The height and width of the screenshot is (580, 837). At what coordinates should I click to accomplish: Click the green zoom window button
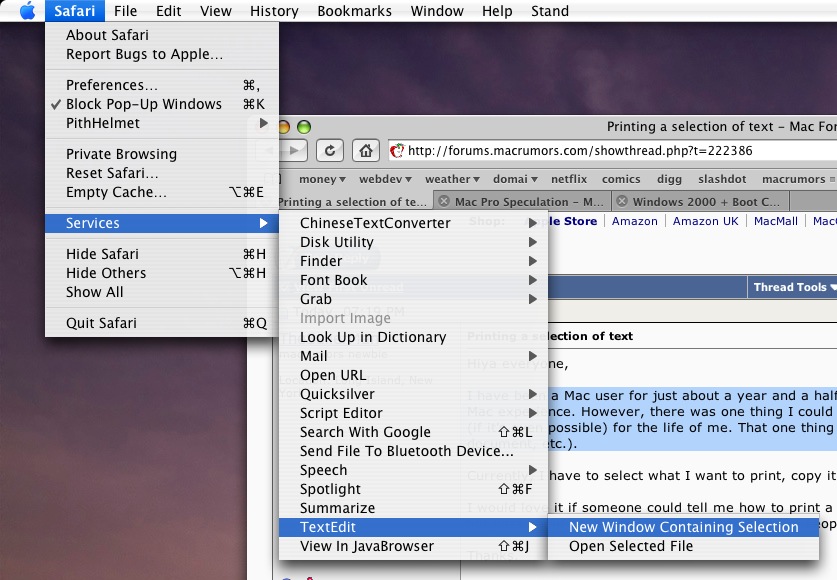pos(304,127)
